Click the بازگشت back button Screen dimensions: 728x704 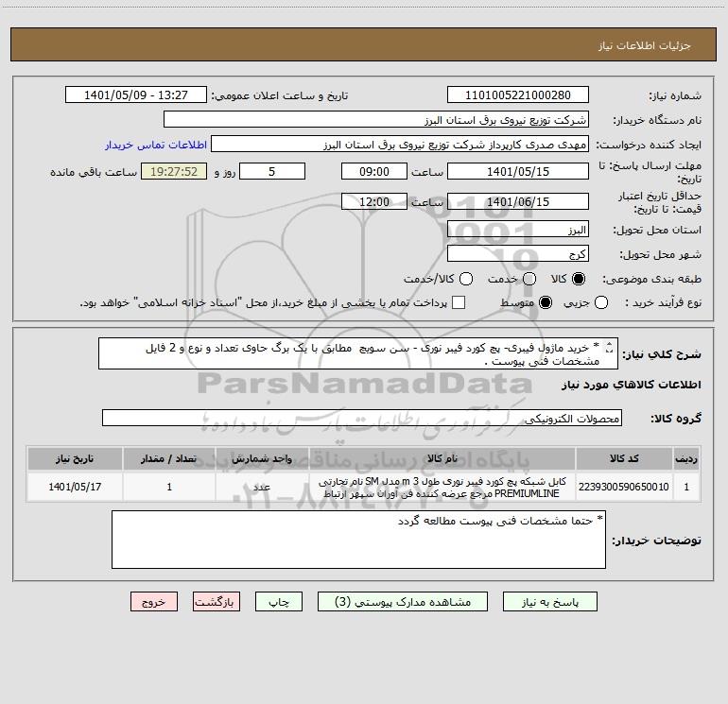click(x=217, y=602)
